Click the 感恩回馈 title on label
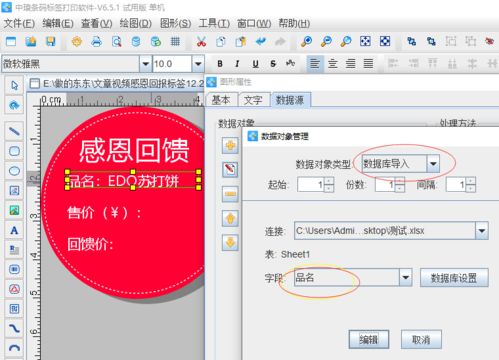499x360 pixels. coord(134,150)
